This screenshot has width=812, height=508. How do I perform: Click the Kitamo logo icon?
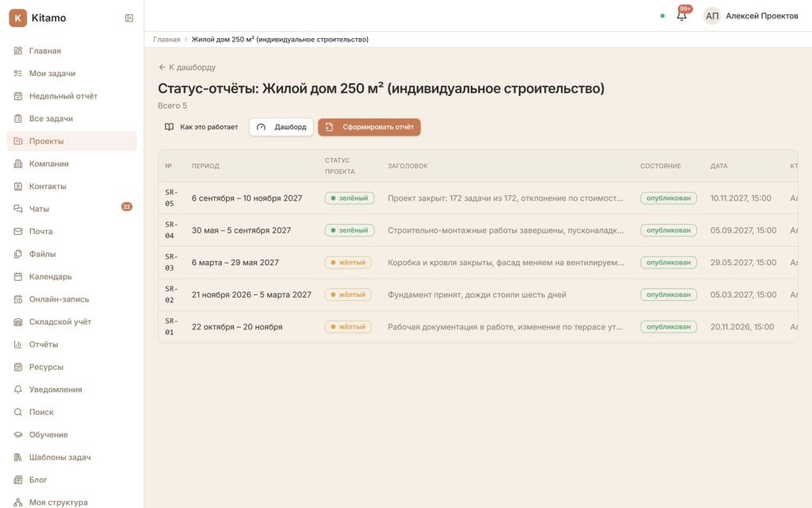(x=17, y=17)
